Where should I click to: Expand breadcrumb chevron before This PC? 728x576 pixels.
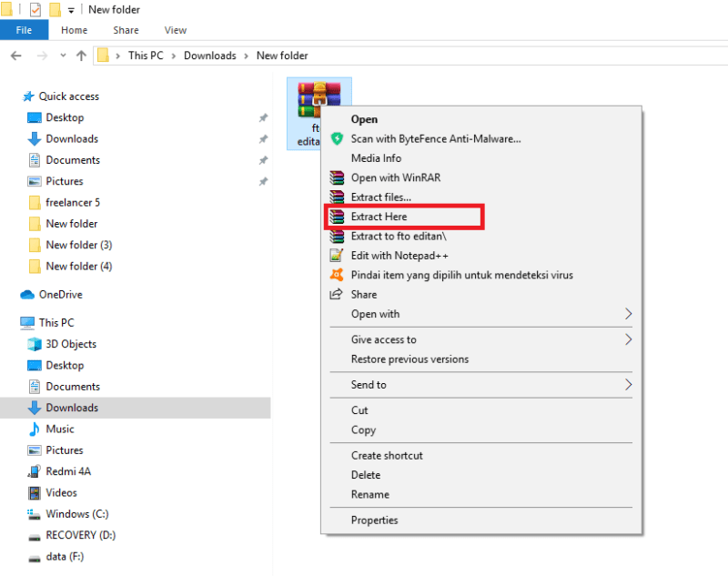pyautogui.click(x=118, y=56)
